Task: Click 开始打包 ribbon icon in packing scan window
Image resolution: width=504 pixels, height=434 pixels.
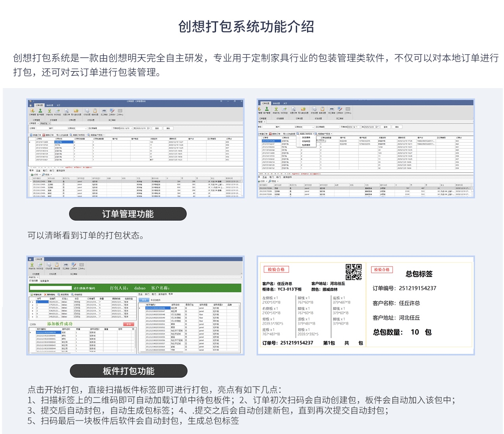Action: coord(32,265)
